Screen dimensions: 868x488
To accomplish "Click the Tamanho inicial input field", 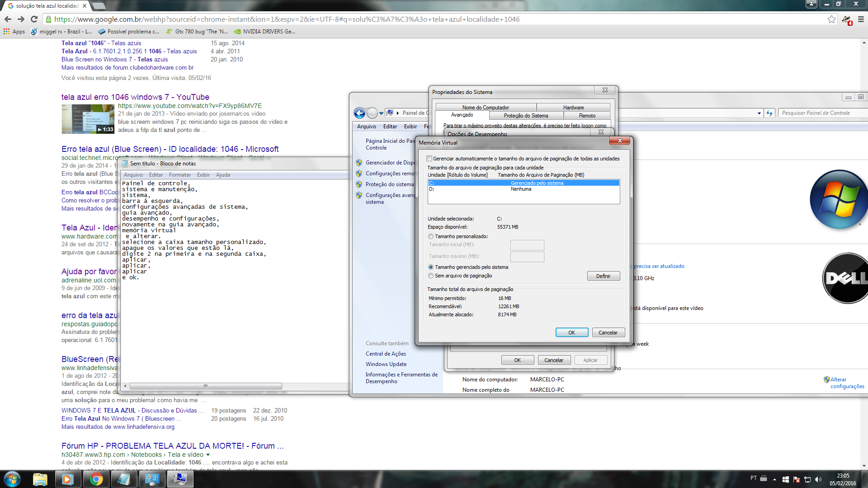I will tap(527, 245).
